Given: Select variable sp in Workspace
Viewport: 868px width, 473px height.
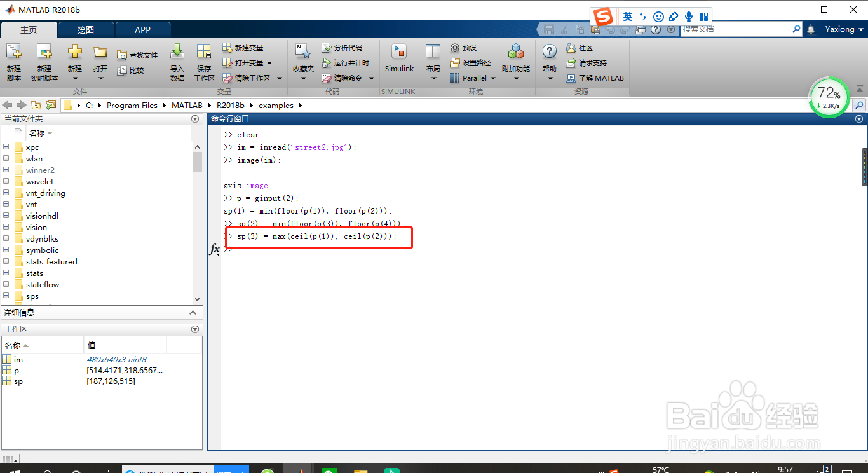Looking at the screenshot, I should (x=18, y=381).
